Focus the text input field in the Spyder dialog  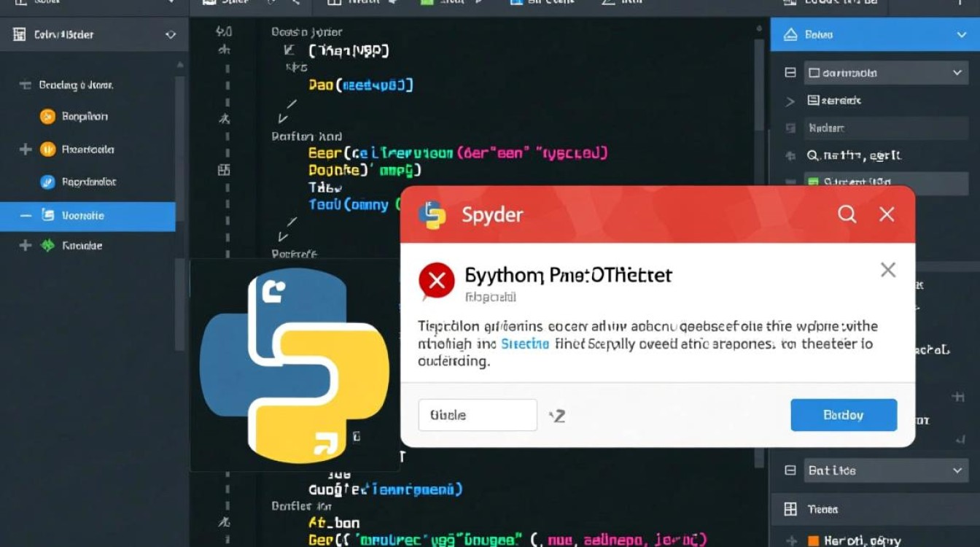[x=478, y=415]
